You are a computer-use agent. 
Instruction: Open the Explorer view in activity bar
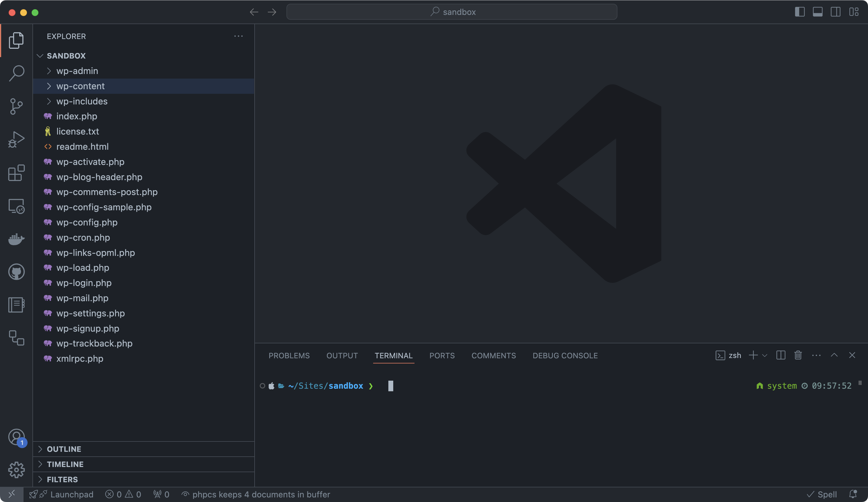pyautogui.click(x=16, y=40)
